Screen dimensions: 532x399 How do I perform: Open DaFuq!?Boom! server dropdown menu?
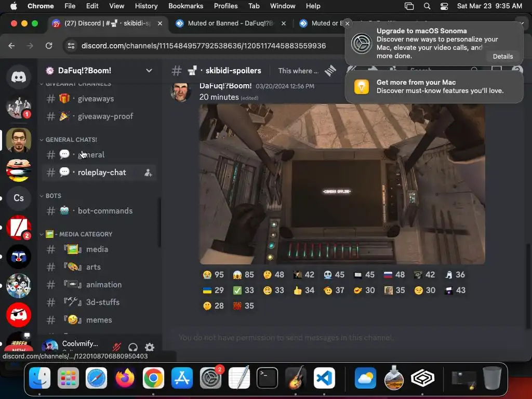point(149,71)
